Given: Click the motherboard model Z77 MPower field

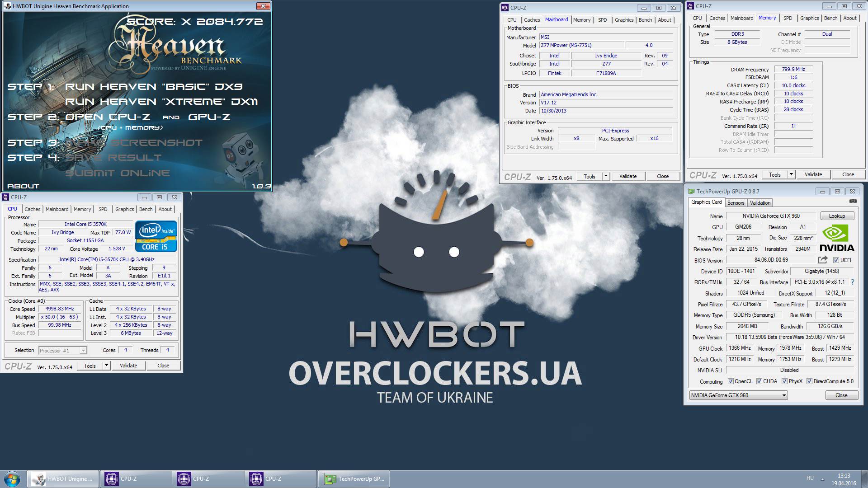Looking at the screenshot, I should [582, 45].
